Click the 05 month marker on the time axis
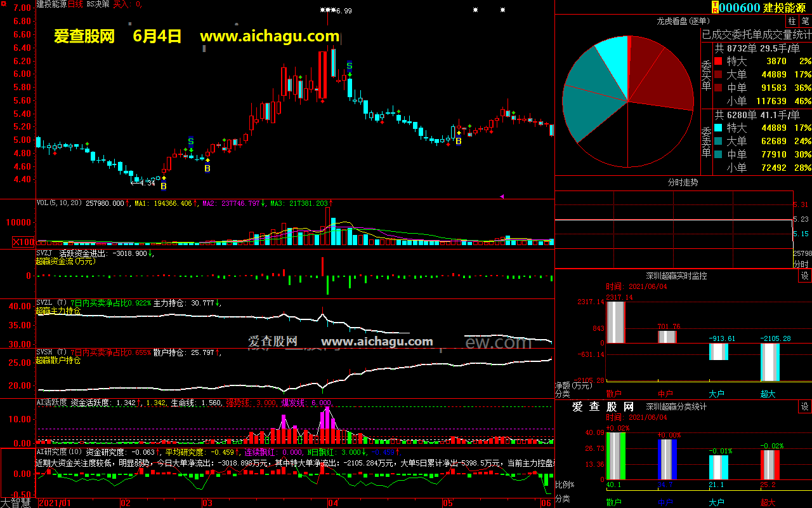 coord(448,503)
